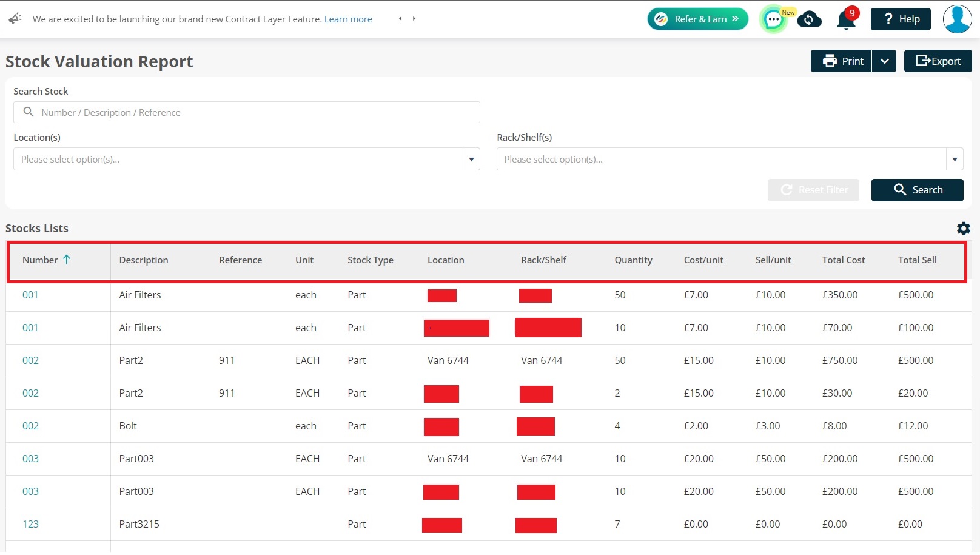Open stock list settings gear
The image size is (980, 555).
[x=964, y=229]
